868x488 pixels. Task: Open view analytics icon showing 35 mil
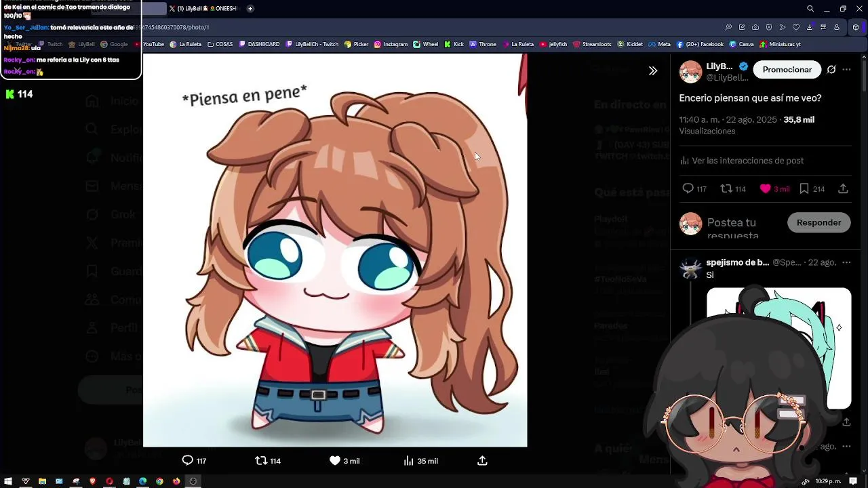pos(408,460)
